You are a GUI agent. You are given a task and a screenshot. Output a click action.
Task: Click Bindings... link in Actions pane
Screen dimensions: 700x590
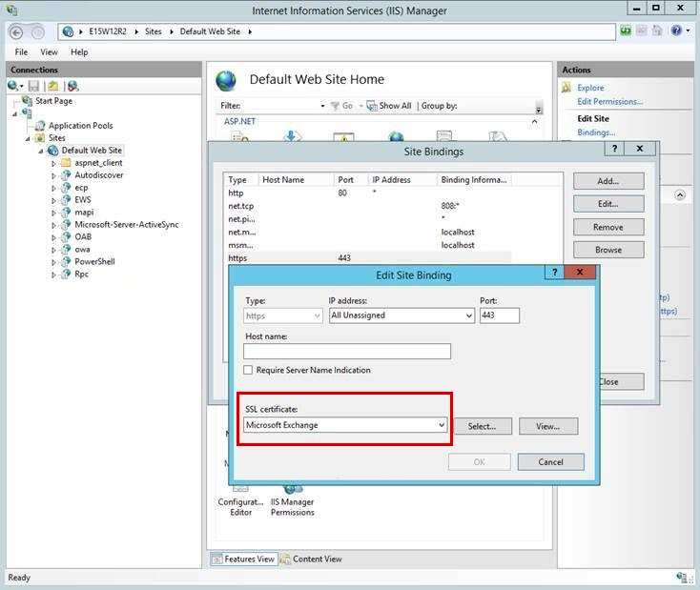[x=595, y=132]
